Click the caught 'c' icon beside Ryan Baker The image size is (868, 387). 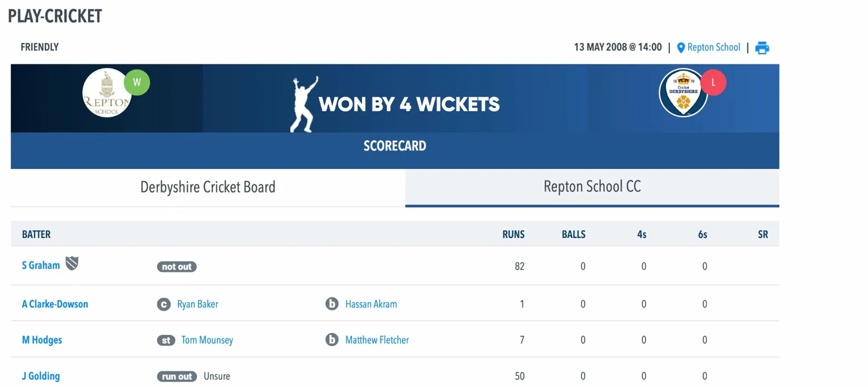(x=164, y=304)
